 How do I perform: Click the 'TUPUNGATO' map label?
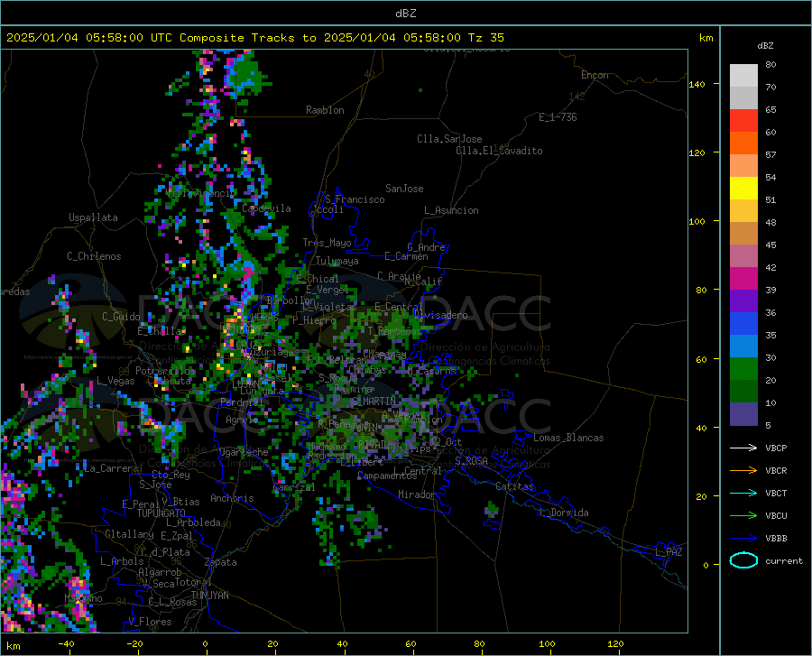[x=161, y=513]
